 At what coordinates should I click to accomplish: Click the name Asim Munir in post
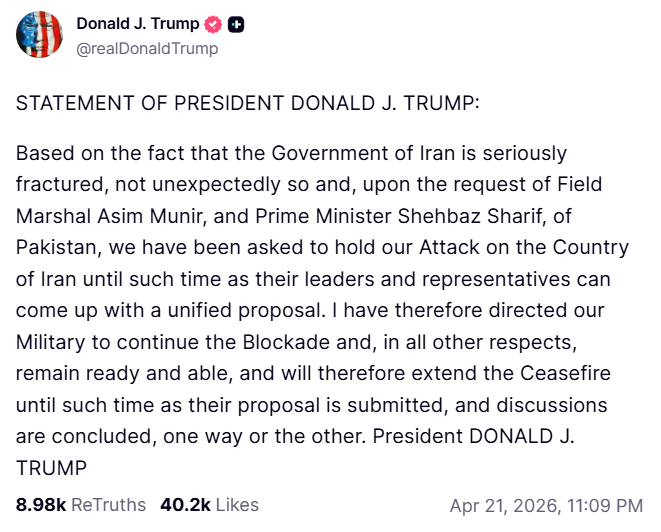click(x=136, y=216)
